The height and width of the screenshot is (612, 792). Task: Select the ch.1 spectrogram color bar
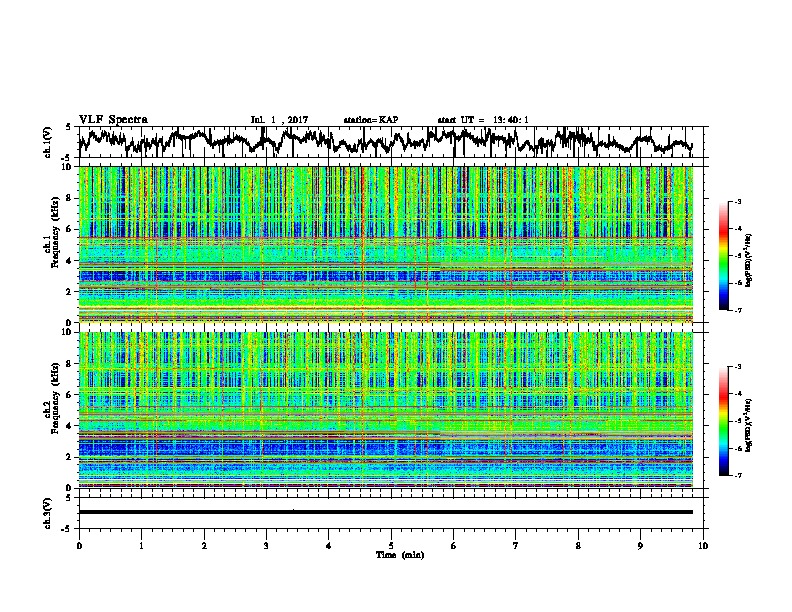tap(723, 256)
